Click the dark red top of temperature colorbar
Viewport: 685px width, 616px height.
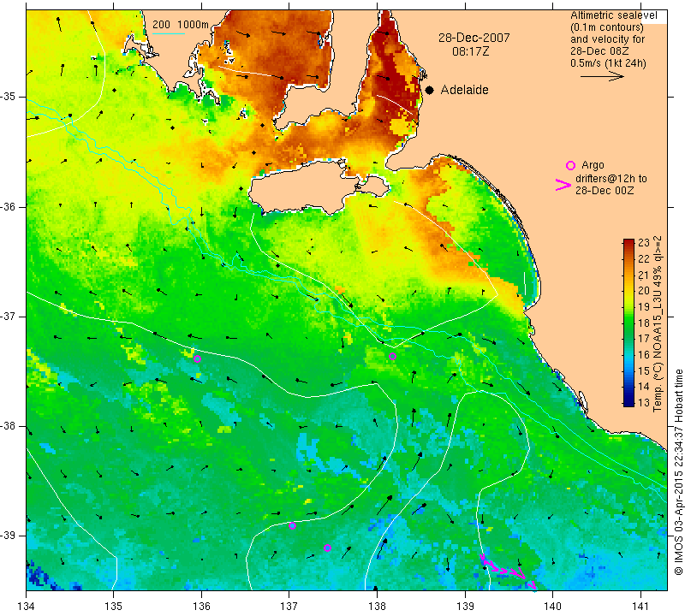click(628, 243)
